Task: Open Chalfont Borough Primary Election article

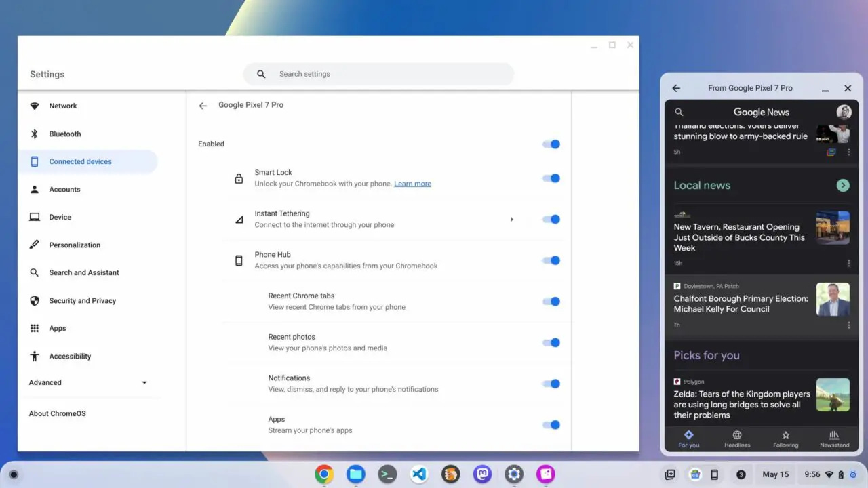Action: 741,304
